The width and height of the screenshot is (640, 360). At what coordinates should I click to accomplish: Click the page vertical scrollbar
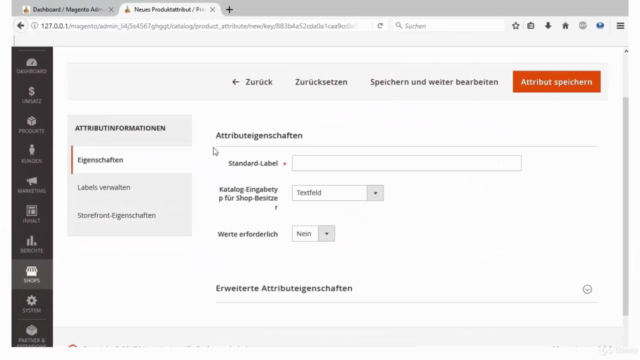(626, 206)
